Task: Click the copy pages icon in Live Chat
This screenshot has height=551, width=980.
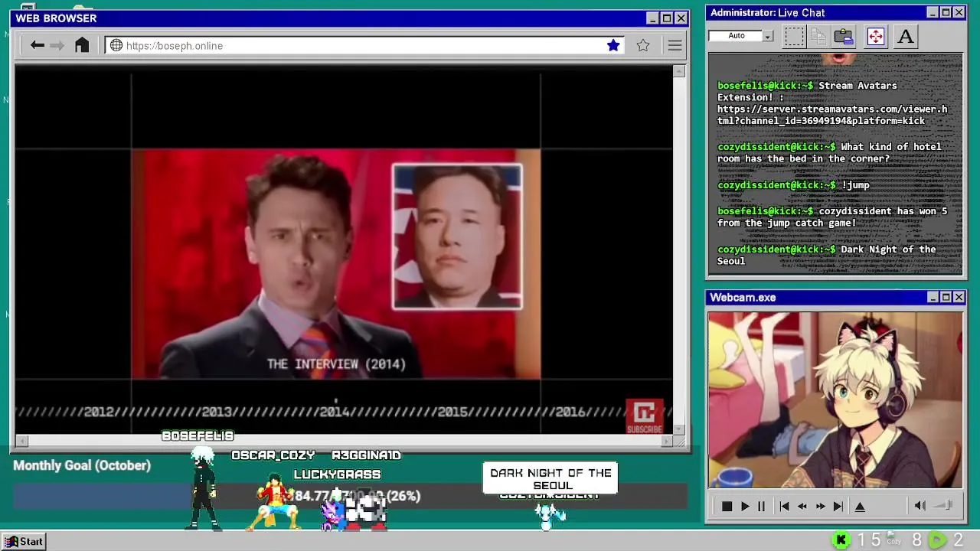Action: (x=818, y=36)
